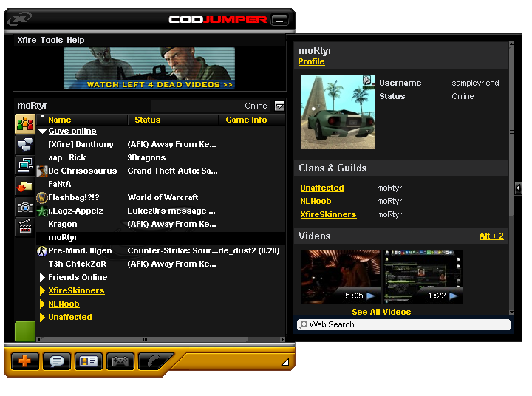Open the servers sidebar icon
532x396 pixels.
pos(25,165)
